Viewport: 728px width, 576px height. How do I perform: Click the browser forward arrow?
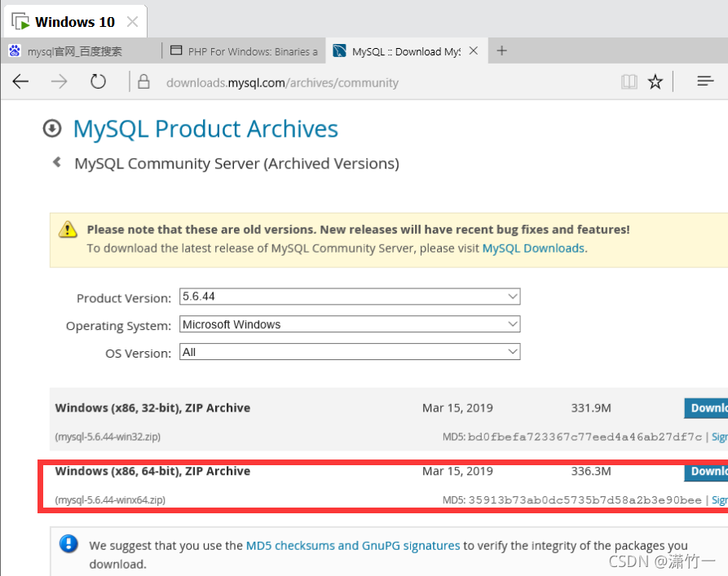pos(59,81)
